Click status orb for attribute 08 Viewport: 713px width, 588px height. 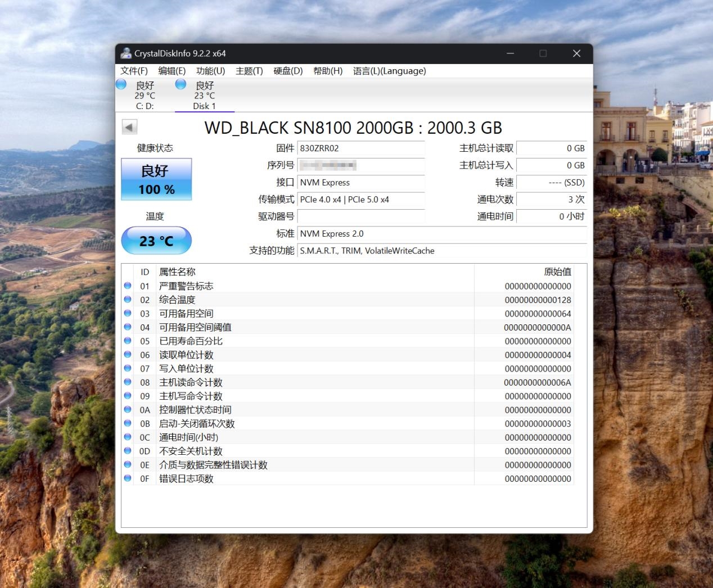coord(128,382)
